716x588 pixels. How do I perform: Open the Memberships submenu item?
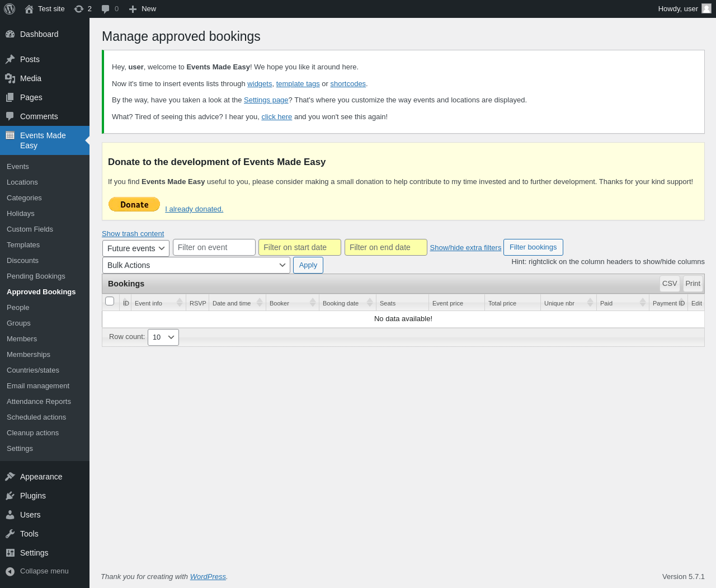29,355
